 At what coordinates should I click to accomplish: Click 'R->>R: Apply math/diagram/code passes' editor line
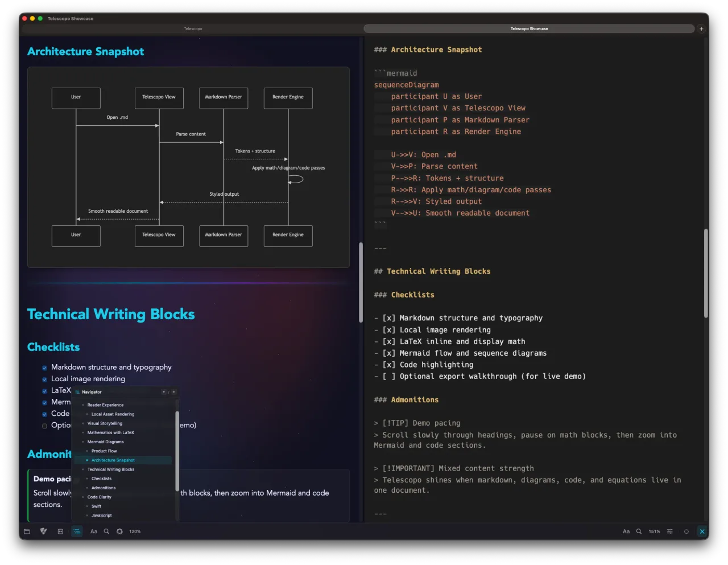pyautogui.click(x=471, y=190)
